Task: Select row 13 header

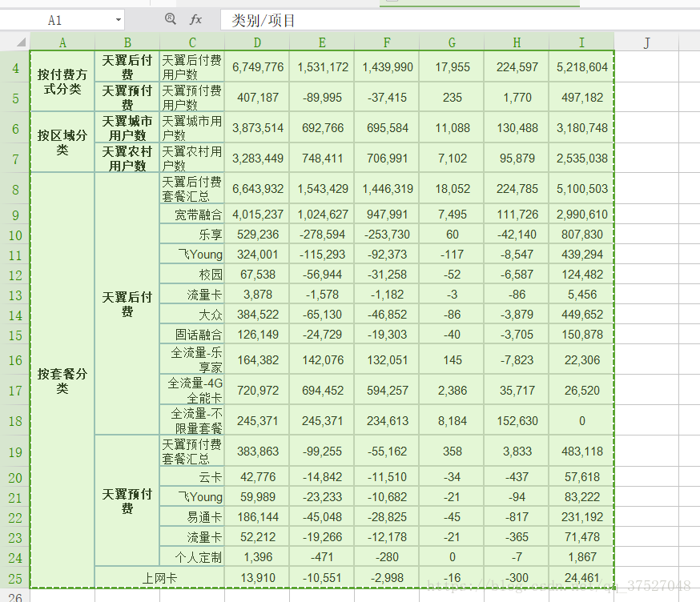Action: (15, 295)
